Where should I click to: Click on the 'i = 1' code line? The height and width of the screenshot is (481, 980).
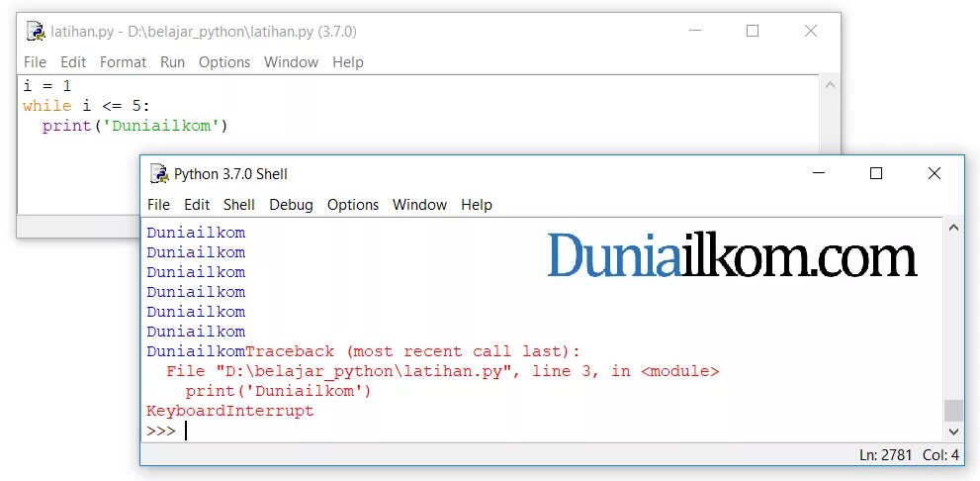click(x=47, y=86)
